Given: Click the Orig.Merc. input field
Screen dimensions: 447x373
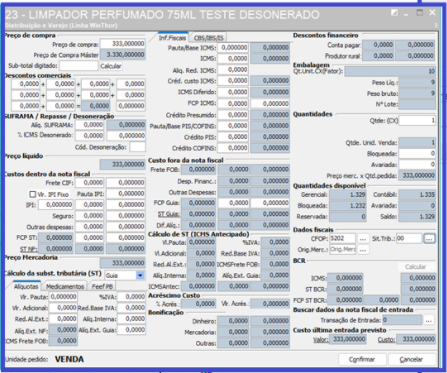Looking at the screenshot, I should 343,249.
